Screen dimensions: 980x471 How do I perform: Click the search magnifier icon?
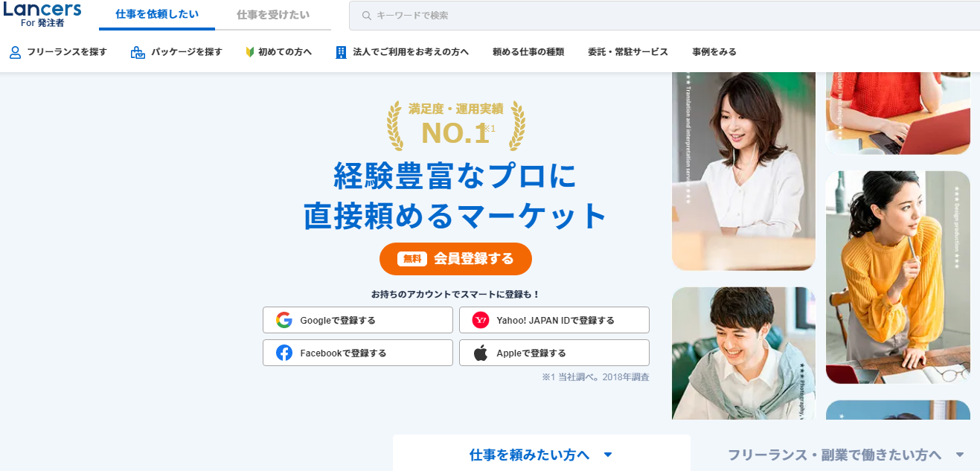tap(366, 16)
